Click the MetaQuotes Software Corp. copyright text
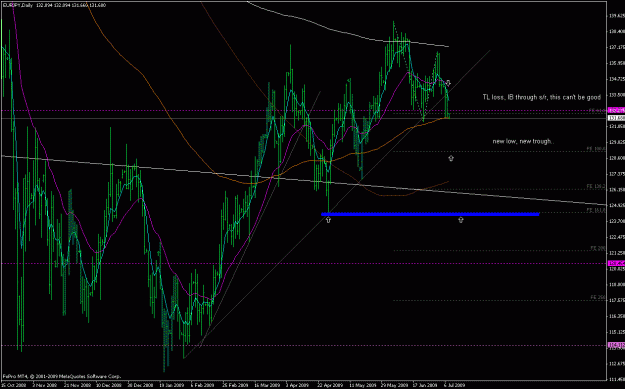This screenshot has height=389, width=625. pos(61,376)
